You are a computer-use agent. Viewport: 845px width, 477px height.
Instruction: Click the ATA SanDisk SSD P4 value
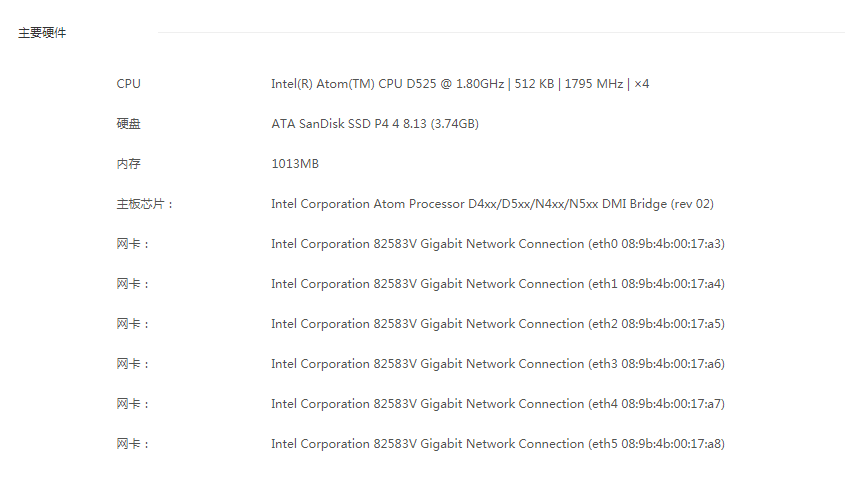(375, 124)
